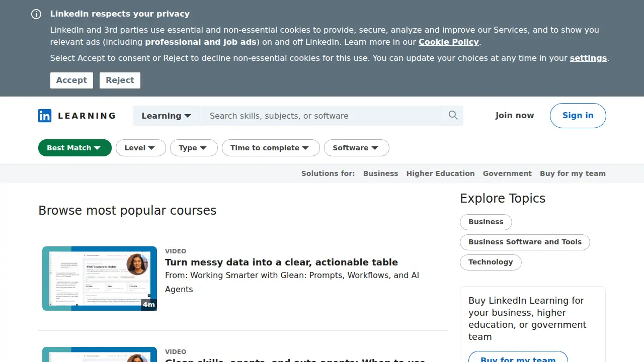The height and width of the screenshot is (362, 644).
Task: Click the 4m duration badge
Action: pyautogui.click(x=148, y=305)
